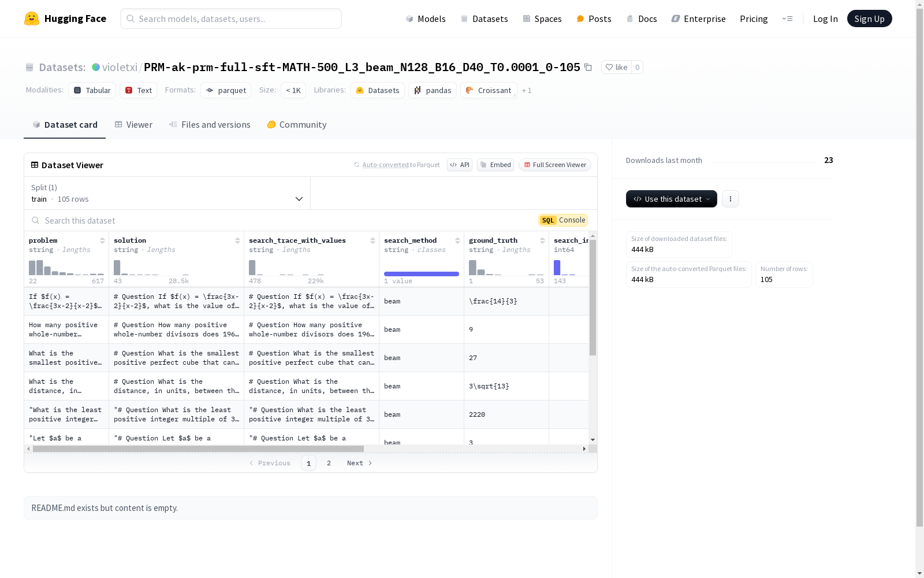Click the 2220 ground truth cell
This screenshot has width=924, height=578.
pyautogui.click(x=506, y=414)
